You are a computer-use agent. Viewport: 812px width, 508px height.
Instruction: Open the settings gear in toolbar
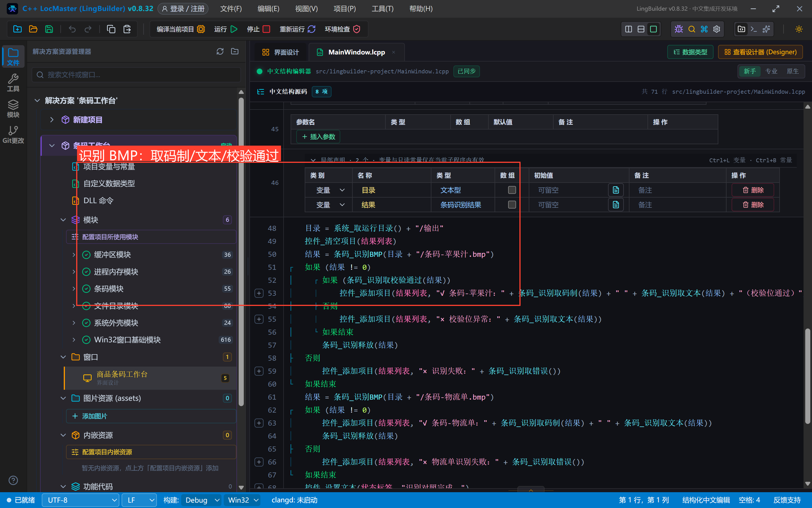717,29
